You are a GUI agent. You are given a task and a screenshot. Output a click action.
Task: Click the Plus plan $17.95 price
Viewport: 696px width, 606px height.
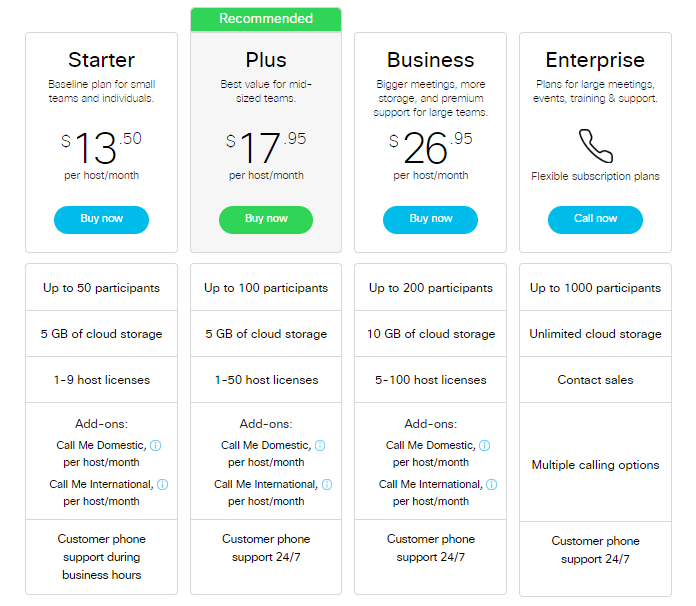[x=266, y=147]
